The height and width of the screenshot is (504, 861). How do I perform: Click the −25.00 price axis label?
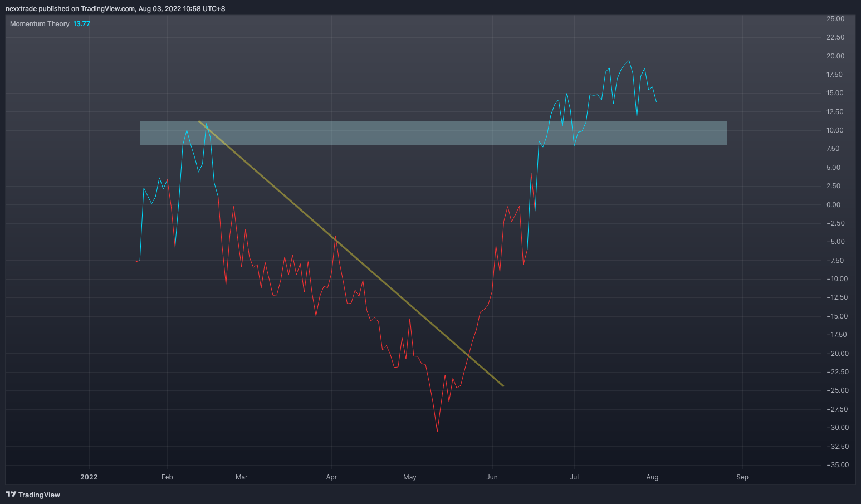(838, 390)
